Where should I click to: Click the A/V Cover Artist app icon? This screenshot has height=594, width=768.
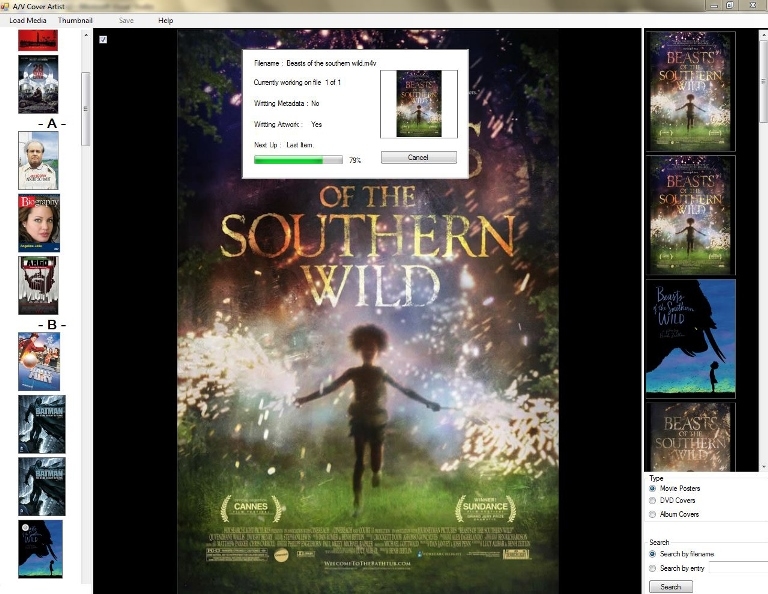[5, 6]
